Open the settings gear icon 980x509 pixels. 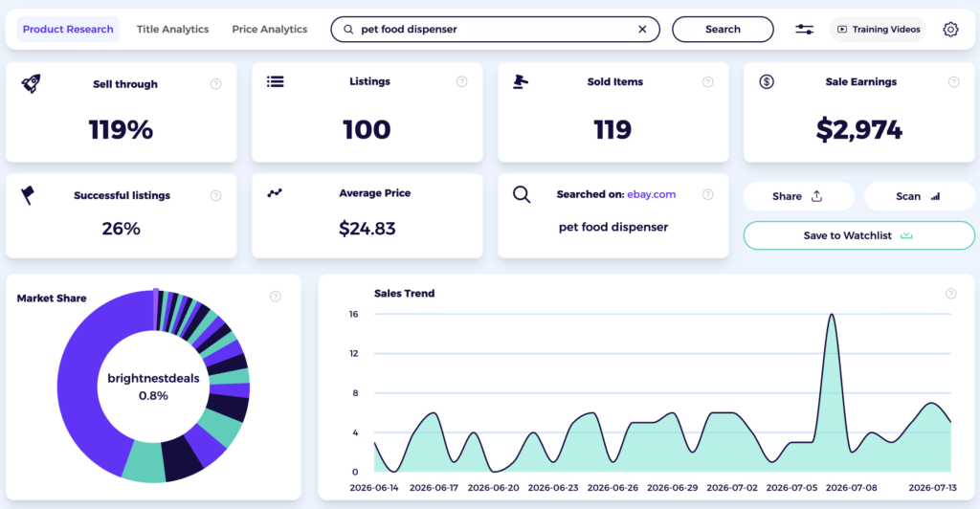(950, 30)
